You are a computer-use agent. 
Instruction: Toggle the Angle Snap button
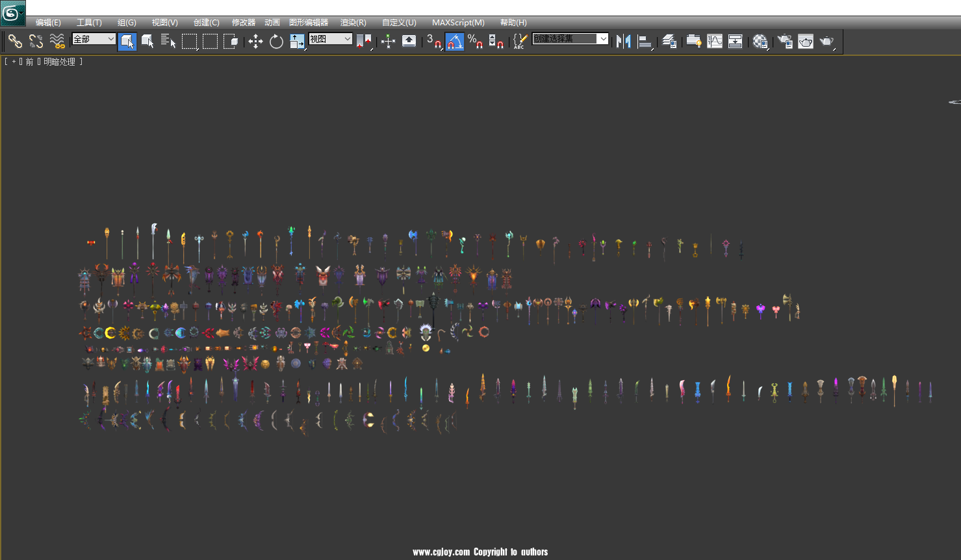click(455, 42)
